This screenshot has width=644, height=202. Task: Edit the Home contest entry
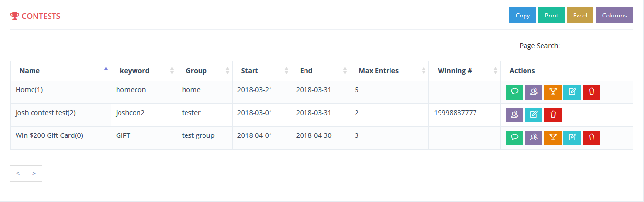[572, 92]
